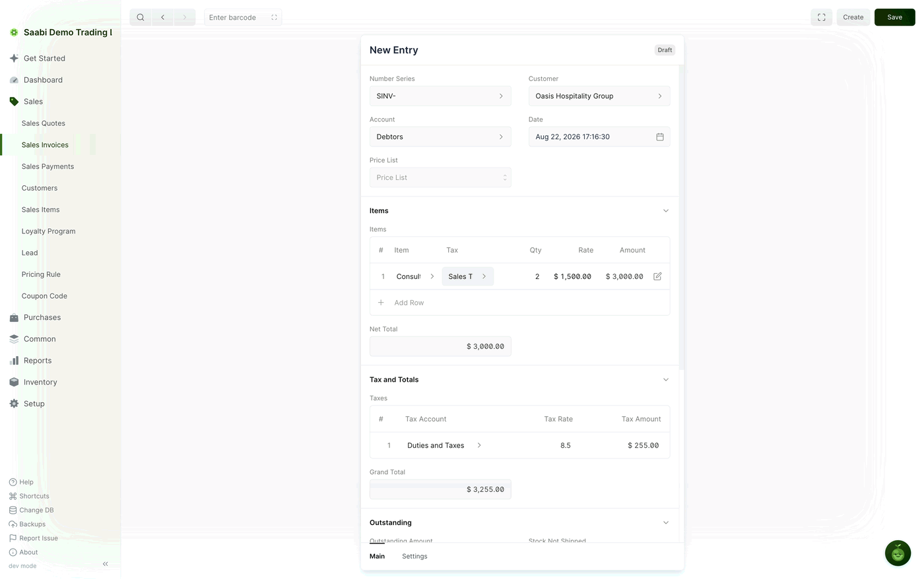Open the Sales T tax selector
This screenshot has height=579, width=924.
click(467, 276)
